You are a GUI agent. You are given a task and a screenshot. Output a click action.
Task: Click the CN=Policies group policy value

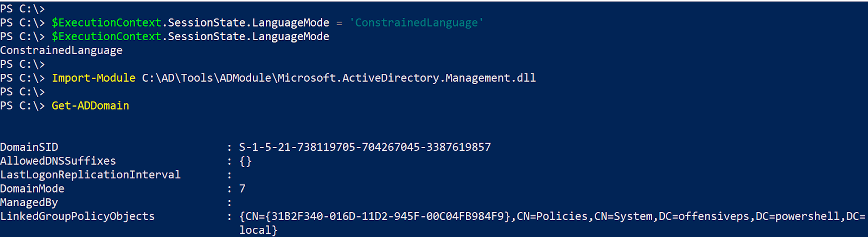552,216
